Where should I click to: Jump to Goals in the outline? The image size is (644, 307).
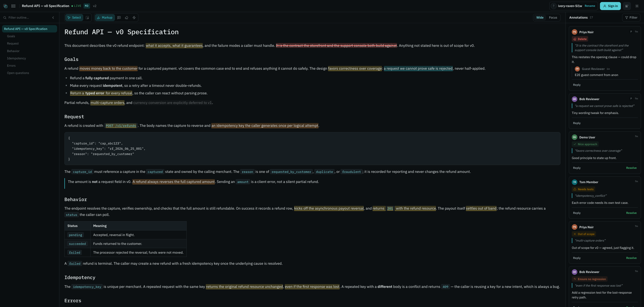tap(11, 36)
